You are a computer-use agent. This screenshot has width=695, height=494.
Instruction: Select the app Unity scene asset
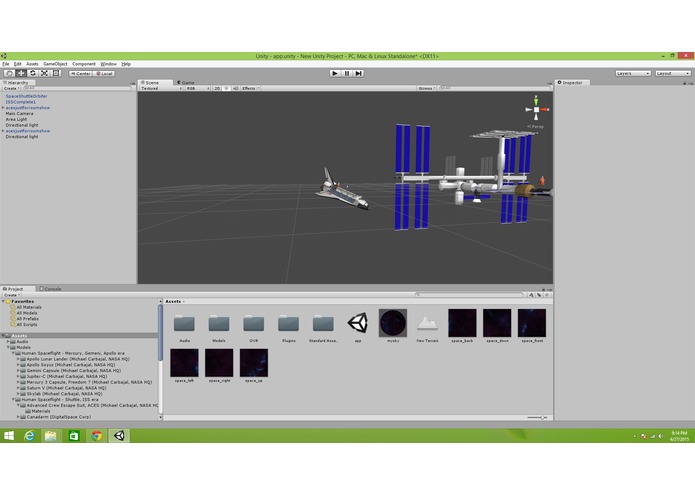[358, 323]
